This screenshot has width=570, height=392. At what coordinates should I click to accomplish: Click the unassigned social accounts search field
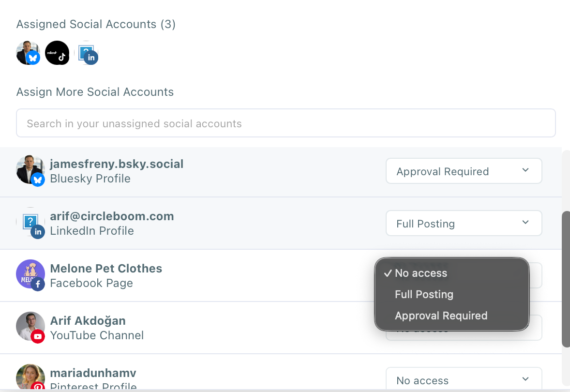tap(285, 123)
